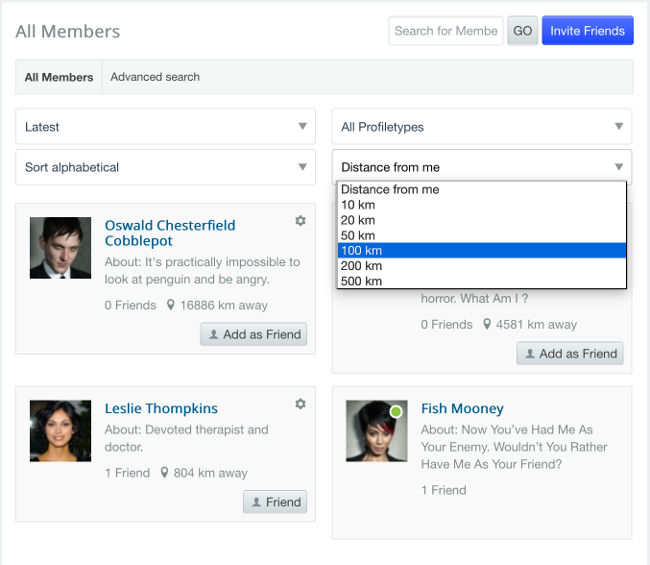Switch to Advanced search tab

155,77
